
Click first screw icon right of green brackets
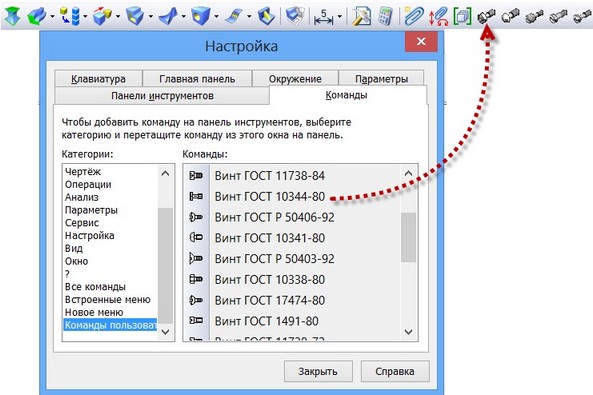[x=486, y=16]
